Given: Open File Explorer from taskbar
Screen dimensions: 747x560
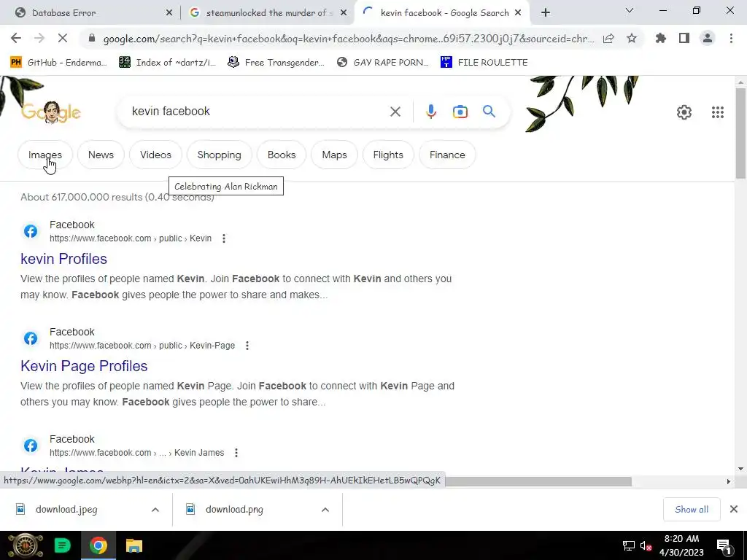Looking at the screenshot, I should click(134, 545).
